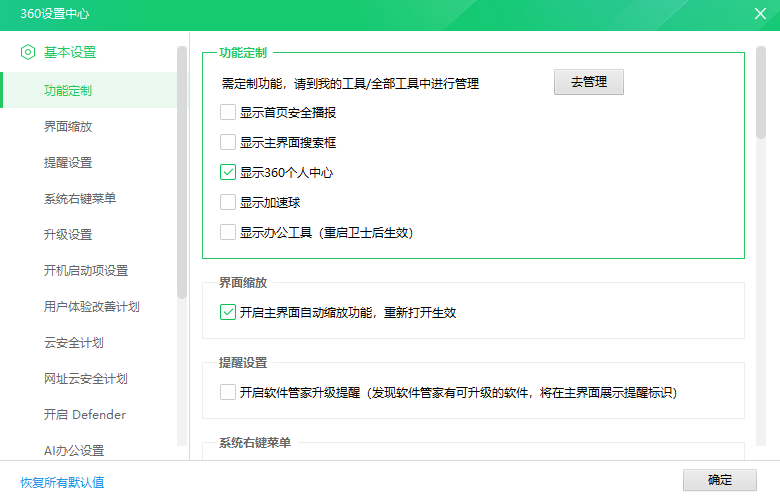Screen dimensions: 780x500
Task: Open 用户体验改善计划 sidebar item
Action: 92,306
